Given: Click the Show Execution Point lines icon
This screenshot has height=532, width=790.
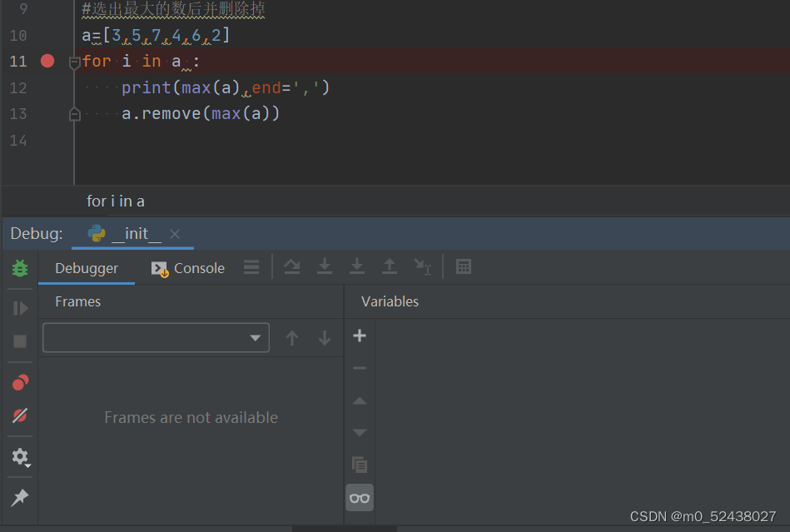Looking at the screenshot, I should (x=251, y=267).
